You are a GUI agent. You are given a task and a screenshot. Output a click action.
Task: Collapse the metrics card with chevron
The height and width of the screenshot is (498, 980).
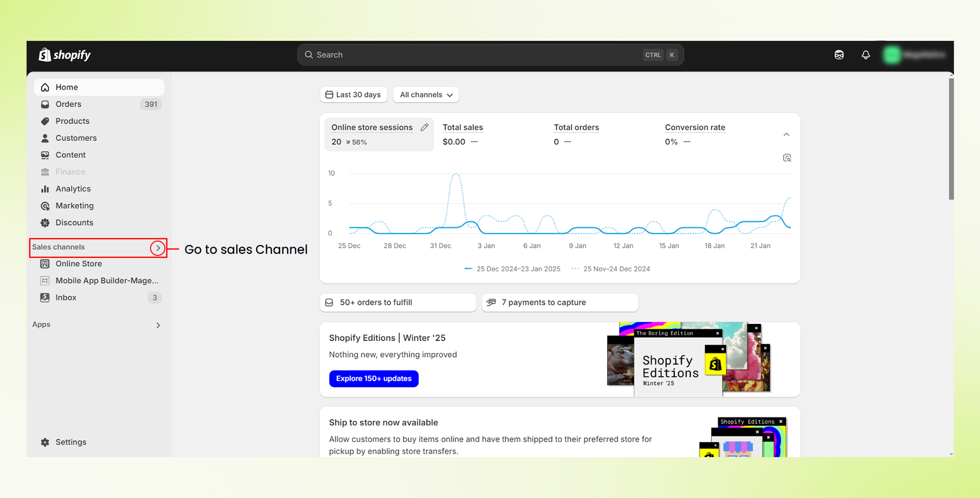(786, 134)
